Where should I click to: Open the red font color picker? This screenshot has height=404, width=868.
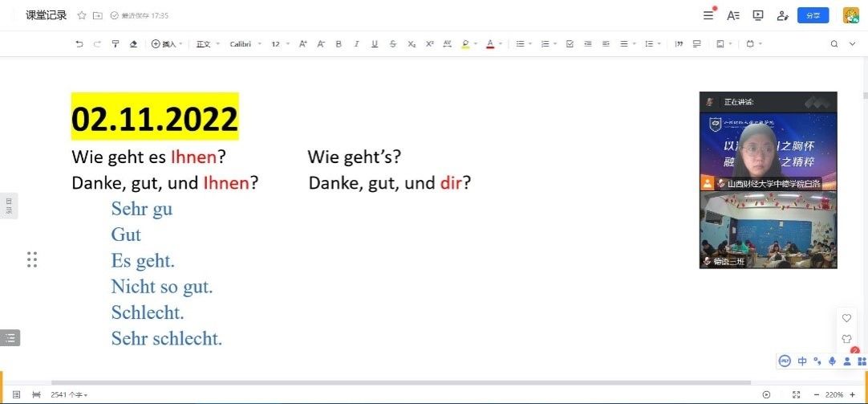click(x=490, y=44)
